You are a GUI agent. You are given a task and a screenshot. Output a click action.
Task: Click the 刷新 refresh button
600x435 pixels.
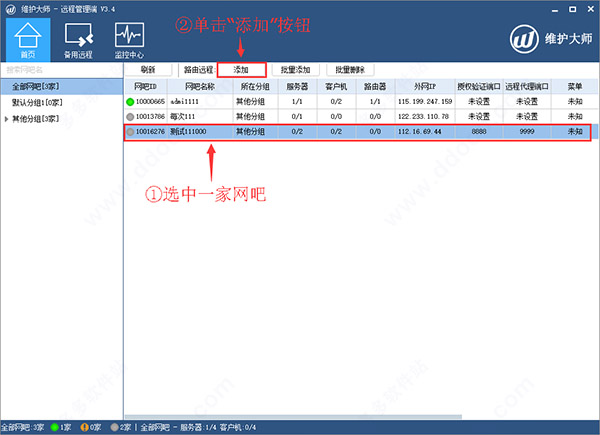tap(148, 70)
